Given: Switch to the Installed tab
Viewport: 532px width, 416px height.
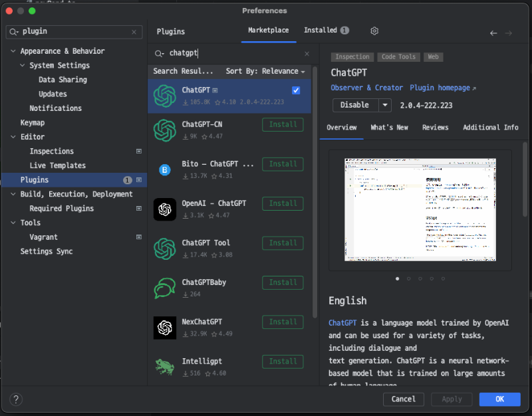Looking at the screenshot, I should [x=321, y=30].
